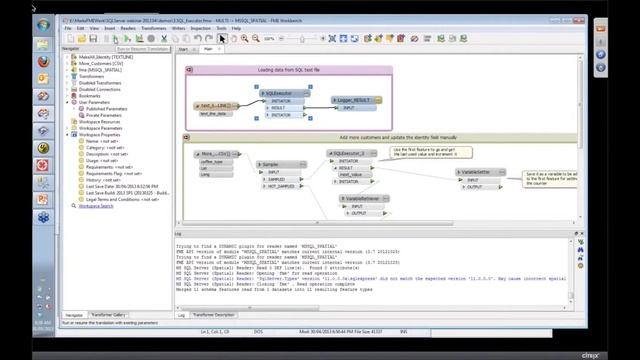Viewport: 640px width, 360px height.
Task: Toggle the VariableSetter transformer collapse arrow
Action: (459, 172)
